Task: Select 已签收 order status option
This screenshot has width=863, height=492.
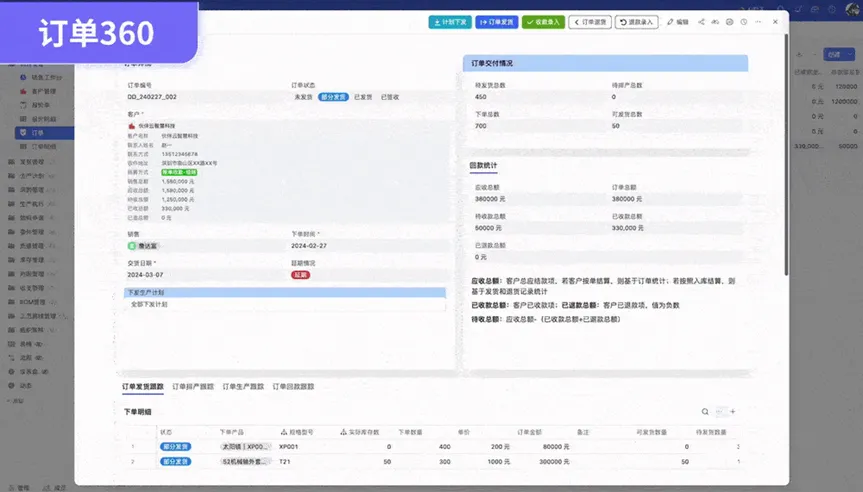Action: [x=389, y=97]
